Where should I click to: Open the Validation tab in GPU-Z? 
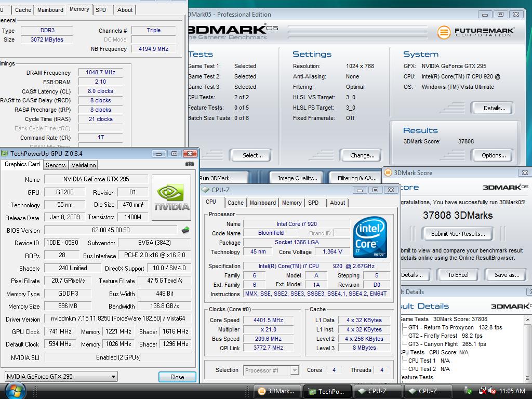tap(84, 165)
